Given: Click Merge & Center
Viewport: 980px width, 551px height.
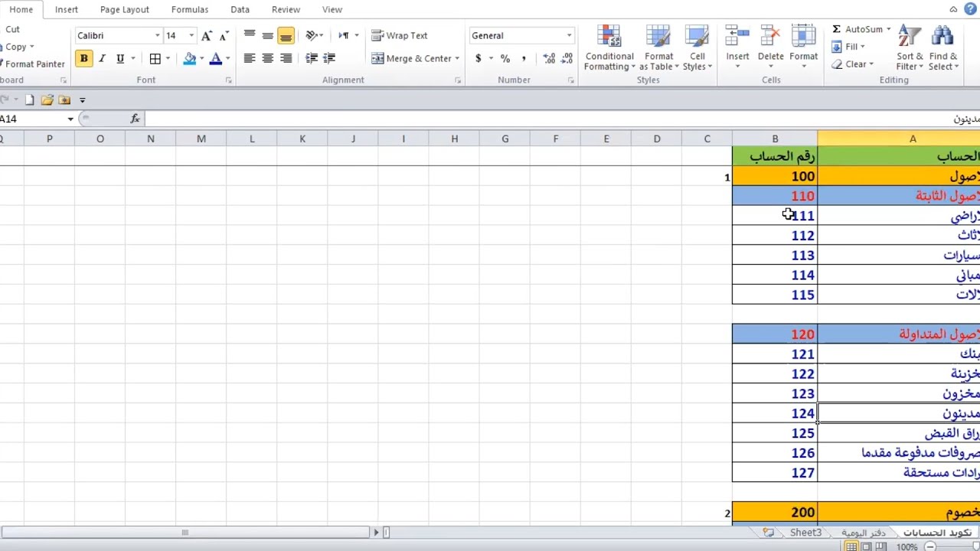Looking at the screenshot, I should 412,58.
